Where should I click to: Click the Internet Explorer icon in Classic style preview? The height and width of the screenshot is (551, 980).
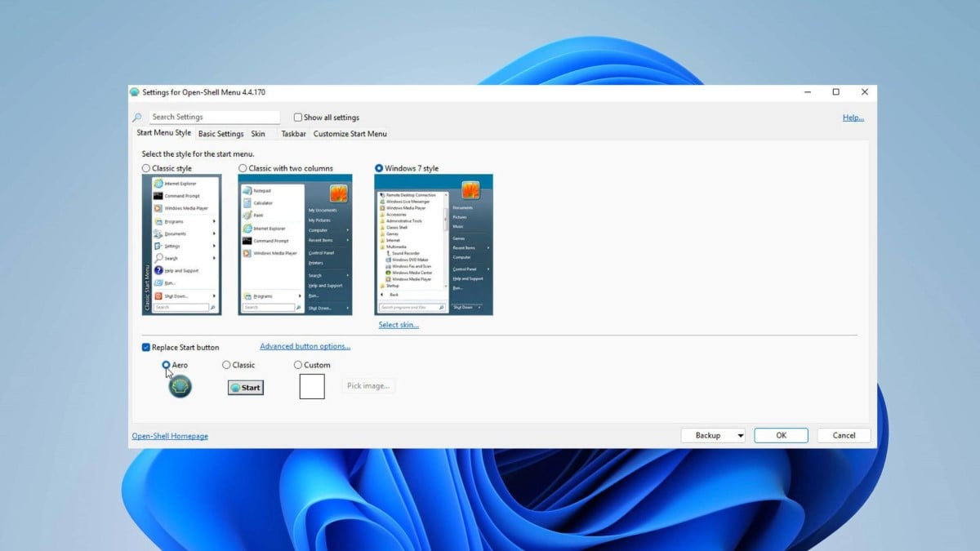[158, 184]
